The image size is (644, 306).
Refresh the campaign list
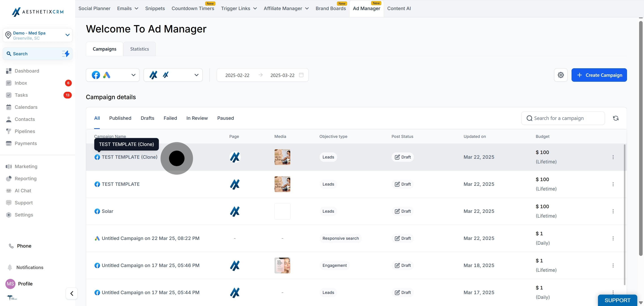tap(616, 118)
